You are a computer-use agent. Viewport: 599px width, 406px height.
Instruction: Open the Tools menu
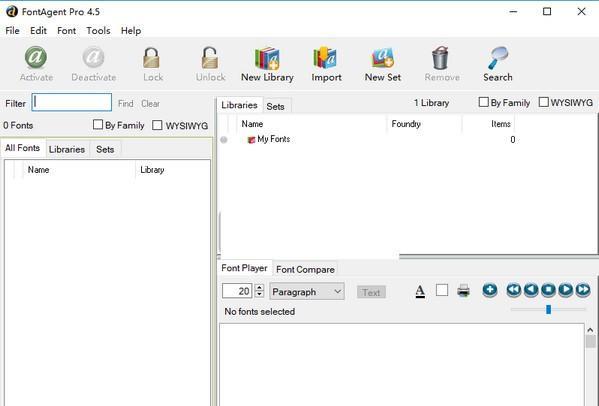98,31
